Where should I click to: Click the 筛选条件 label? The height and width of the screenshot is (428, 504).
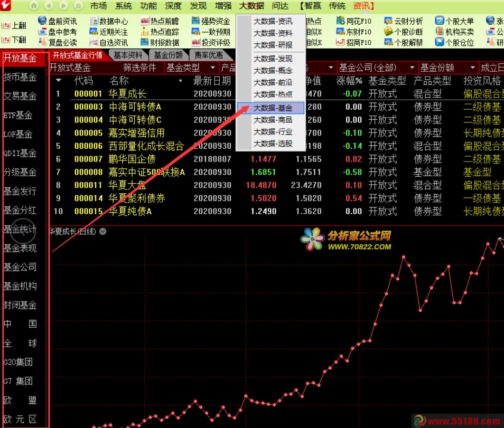pyautogui.click(x=140, y=67)
